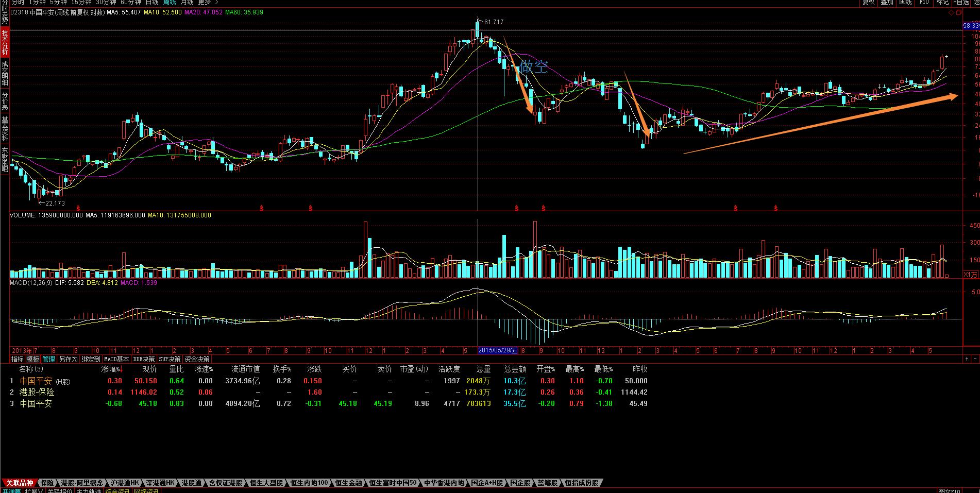Select the DDE决策 indicator template
980x493 pixels.
tap(144, 359)
